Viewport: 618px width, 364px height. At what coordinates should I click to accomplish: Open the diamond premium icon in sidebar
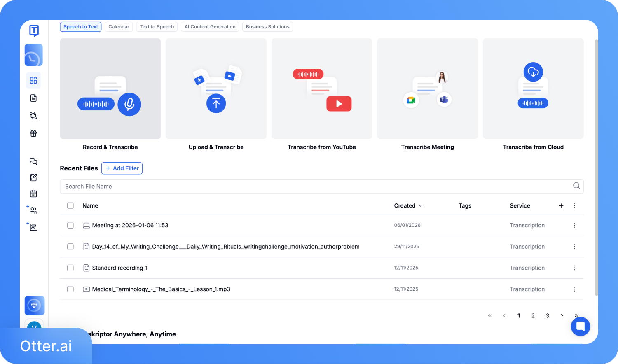(34, 306)
